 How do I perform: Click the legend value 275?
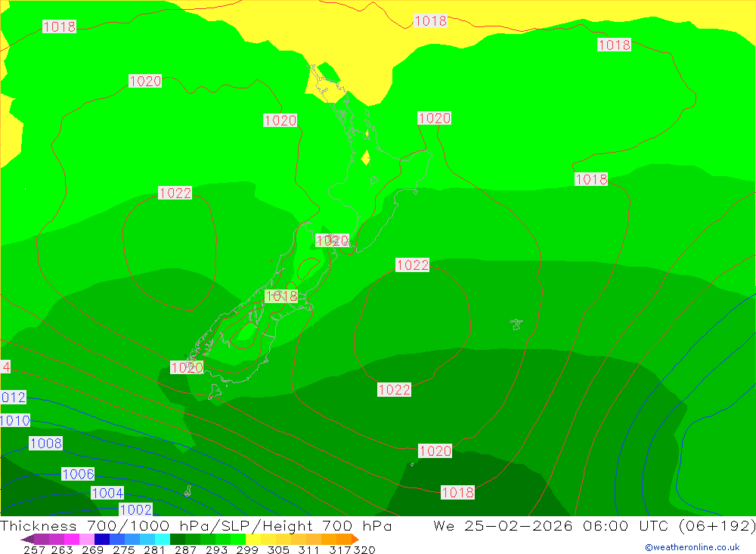pyautogui.click(x=123, y=549)
